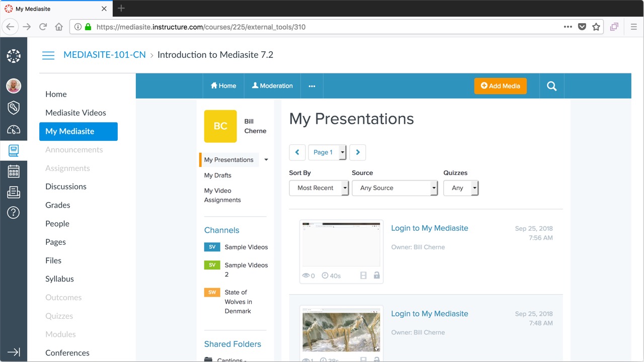This screenshot has height=362, width=644.
Task: Open My Drafts link
Action: [x=218, y=175]
